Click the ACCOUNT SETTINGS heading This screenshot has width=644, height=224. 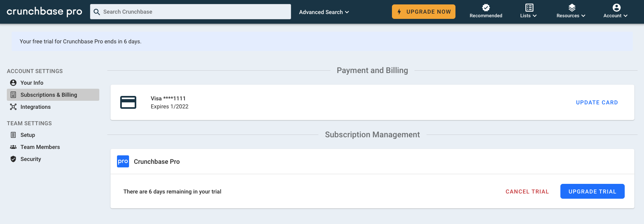(x=35, y=71)
